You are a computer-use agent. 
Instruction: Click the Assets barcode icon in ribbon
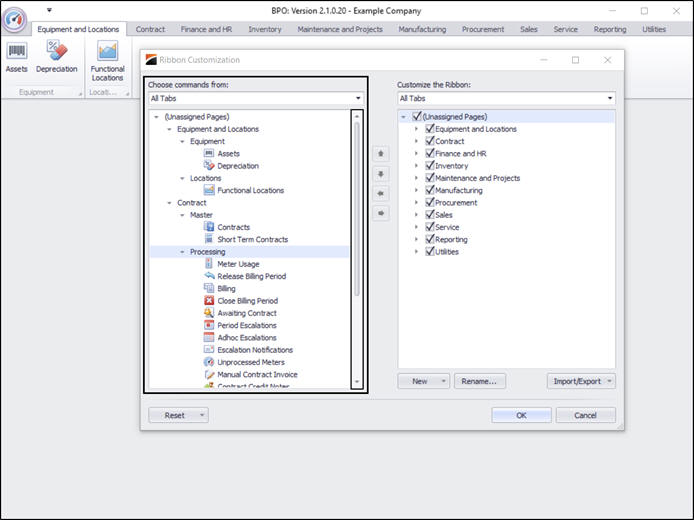16,51
